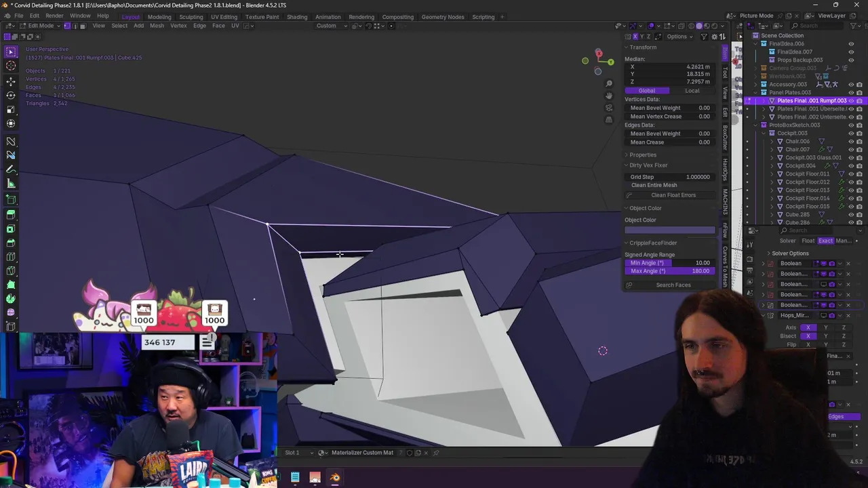868x488 pixels.
Task: Select the Exact boolean solver
Action: pos(825,241)
